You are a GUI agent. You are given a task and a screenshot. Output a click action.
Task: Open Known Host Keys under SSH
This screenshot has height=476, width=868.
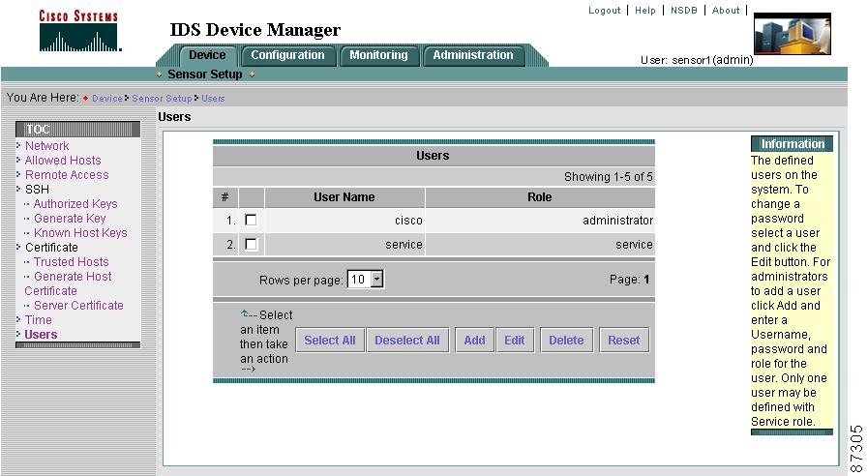point(80,232)
